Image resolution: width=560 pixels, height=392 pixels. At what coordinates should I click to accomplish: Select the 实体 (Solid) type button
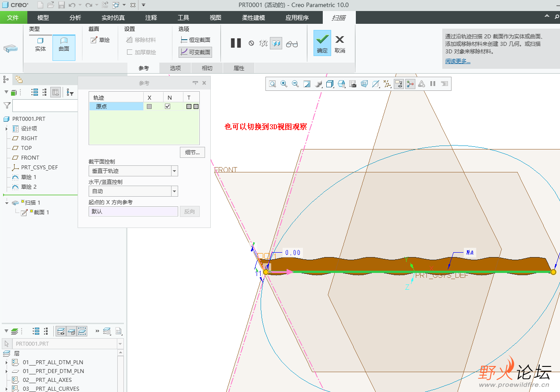coord(41,45)
